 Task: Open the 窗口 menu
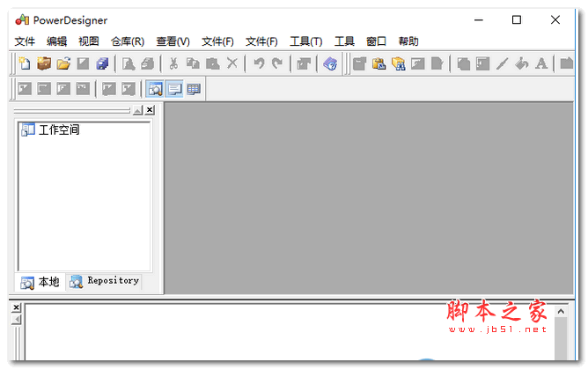[376, 41]
